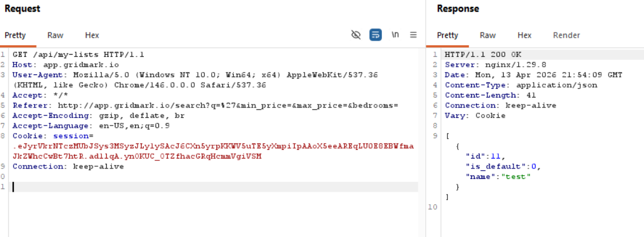This screenshot has height=237, width=644.
Task: Toggle the hide-request eye-slash icon
Action: point(356,35)
